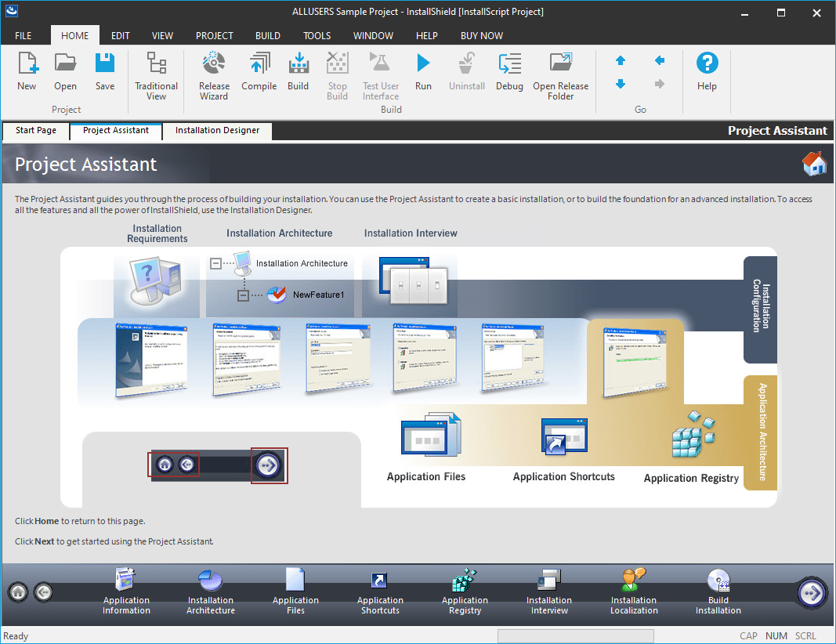The width and height of the screenshot is (836, 644).
Task: Click Installation Requirements computer graphic
Action: pyautogui.click(x=156, y=281)
